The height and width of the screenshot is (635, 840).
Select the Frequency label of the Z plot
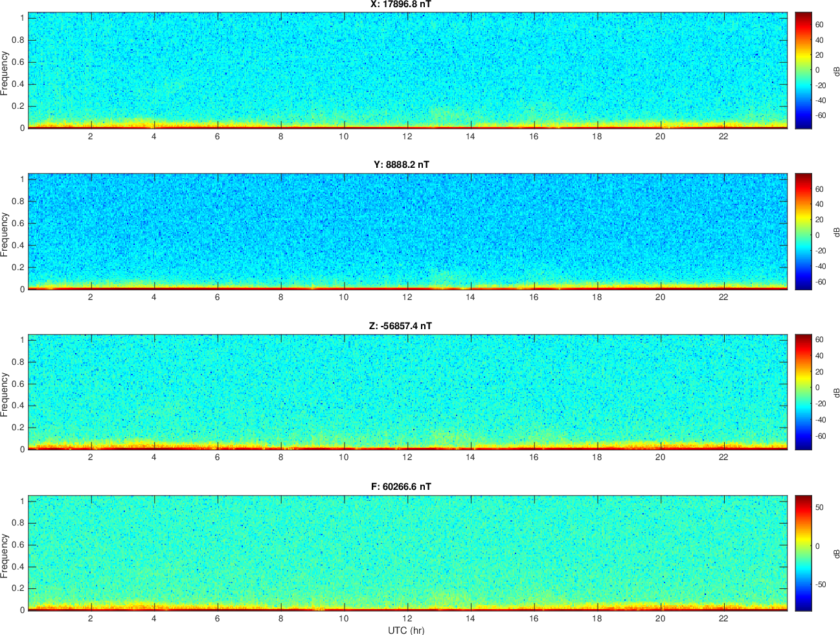[x=5, y=394]
